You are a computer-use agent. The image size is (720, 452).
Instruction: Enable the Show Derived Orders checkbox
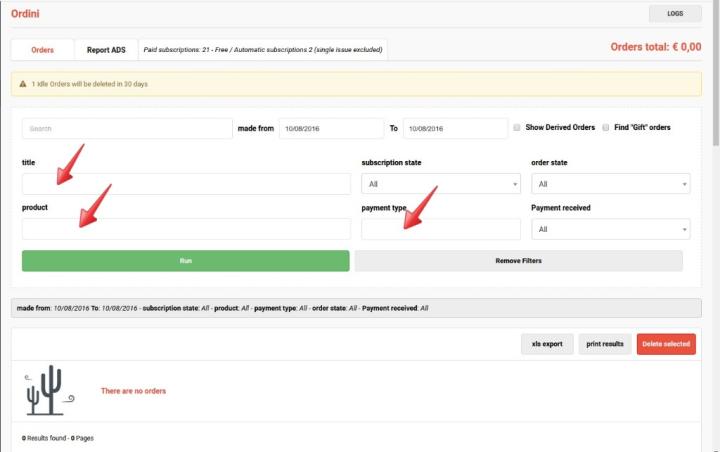tap(517, 128)
